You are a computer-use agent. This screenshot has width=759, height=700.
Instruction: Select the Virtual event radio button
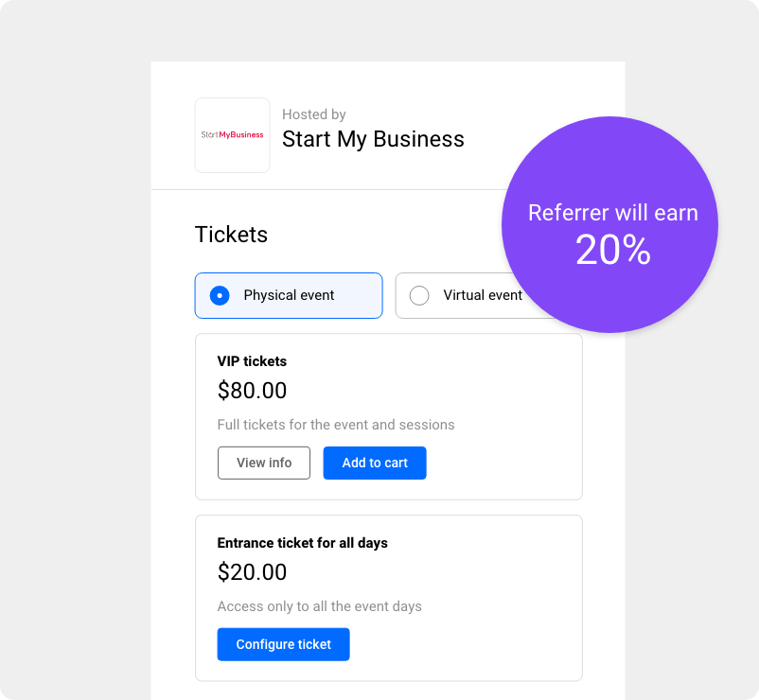419,295
